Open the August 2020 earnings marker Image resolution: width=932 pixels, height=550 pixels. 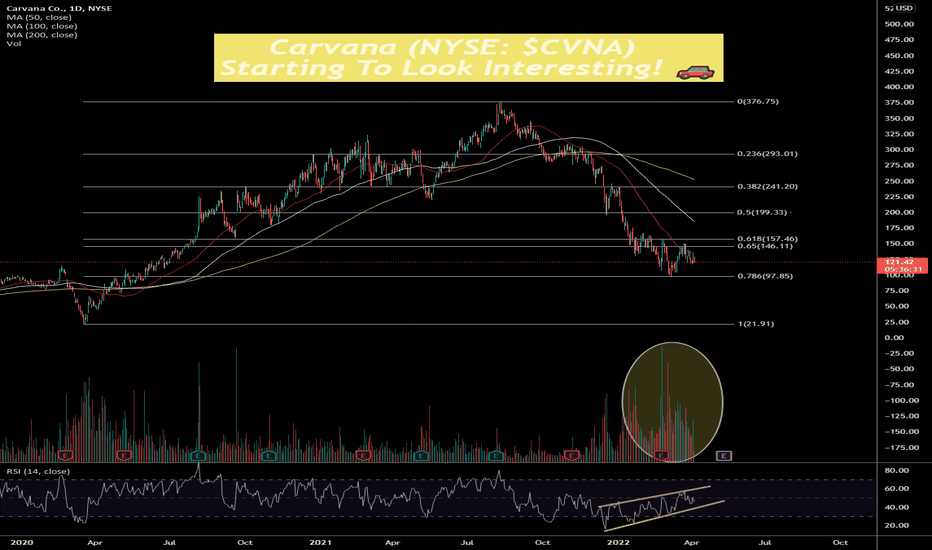198,455
